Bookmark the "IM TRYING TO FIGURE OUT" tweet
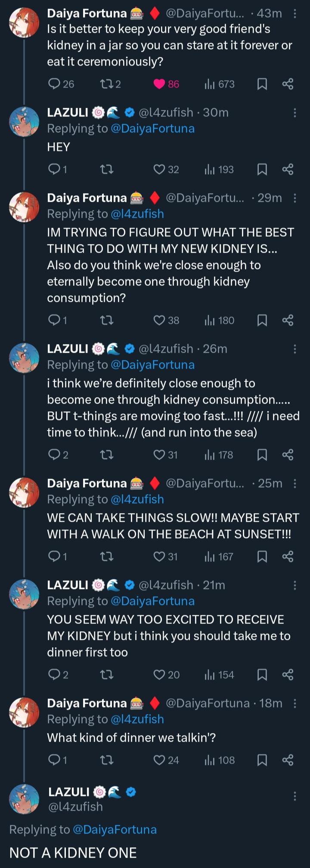 [262, 320]
